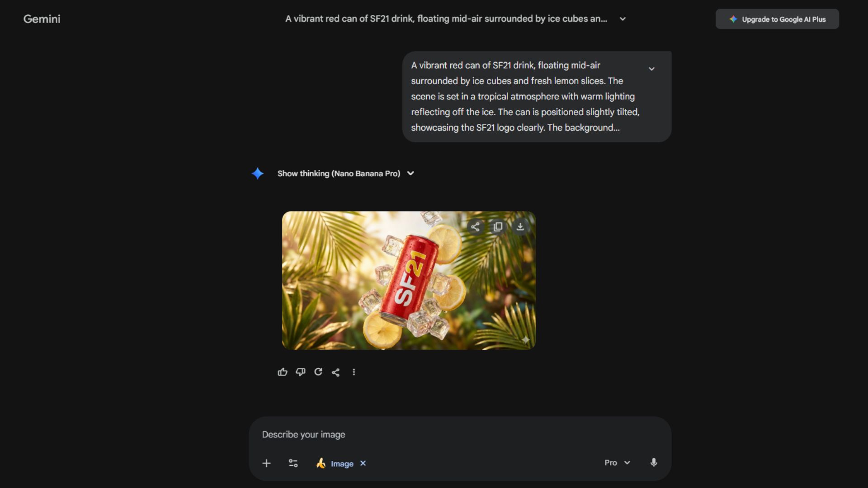Click Upgrade to Google AI Plus button

pyautogui.click(x=777, y=19)
